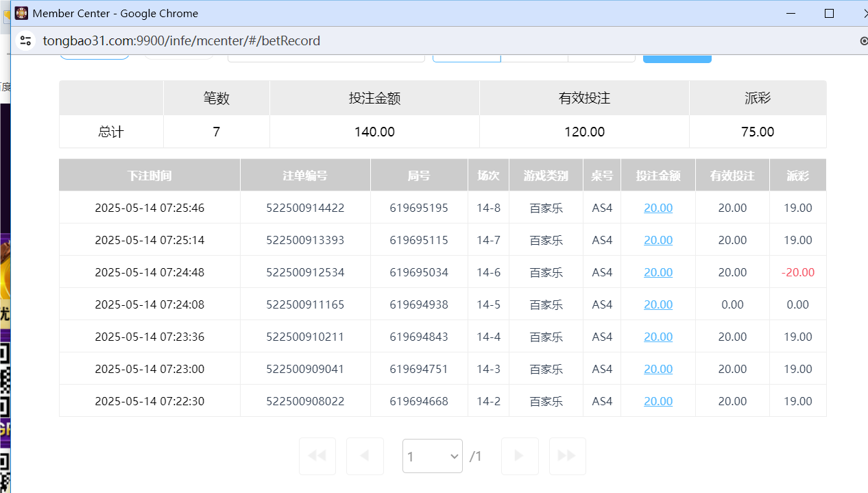Jump to last page via double-arrow icon
This screenshot has width=868, height=493.
(x=567, y=455)
